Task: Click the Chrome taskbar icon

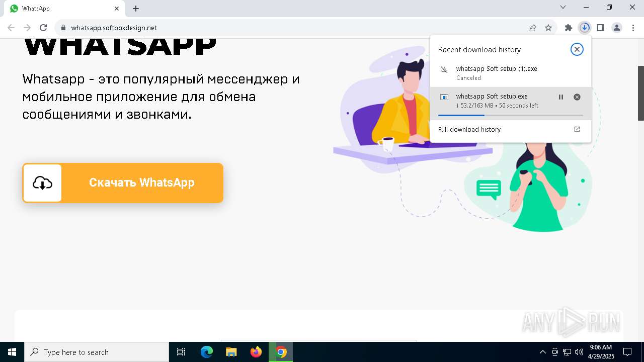Action: (x=281, y=352)
